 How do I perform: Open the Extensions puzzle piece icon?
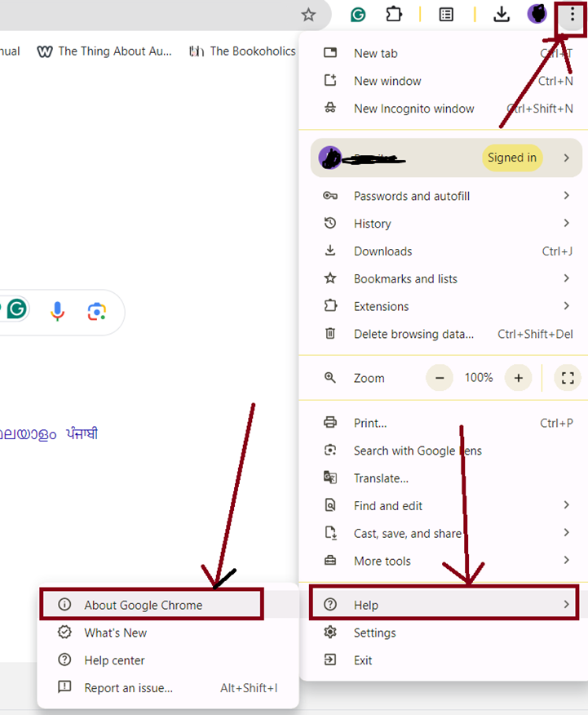click(x=394, y=15)
